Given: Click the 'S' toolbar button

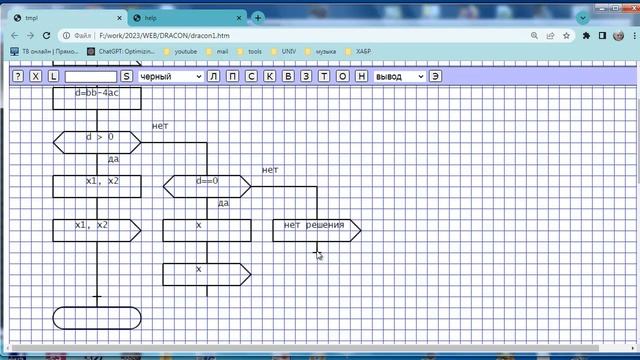Looking at the screenshot, I should click(127, 76).
